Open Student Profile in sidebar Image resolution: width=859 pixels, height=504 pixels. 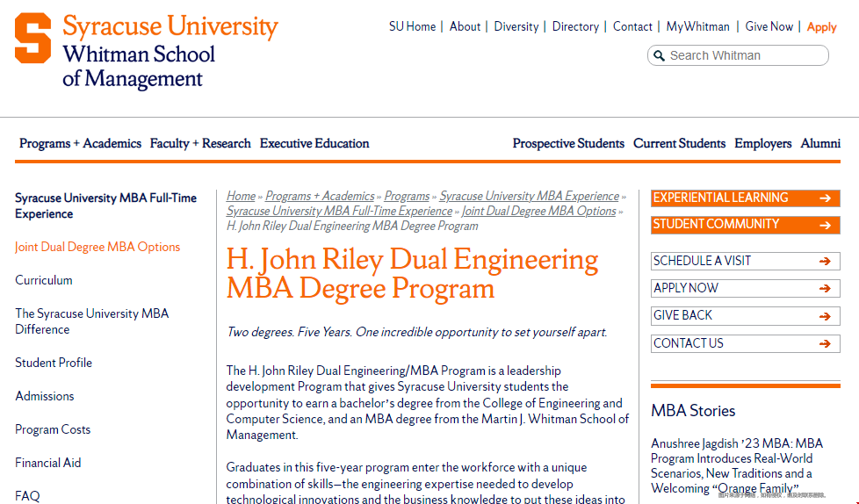(x=54, y=363)
